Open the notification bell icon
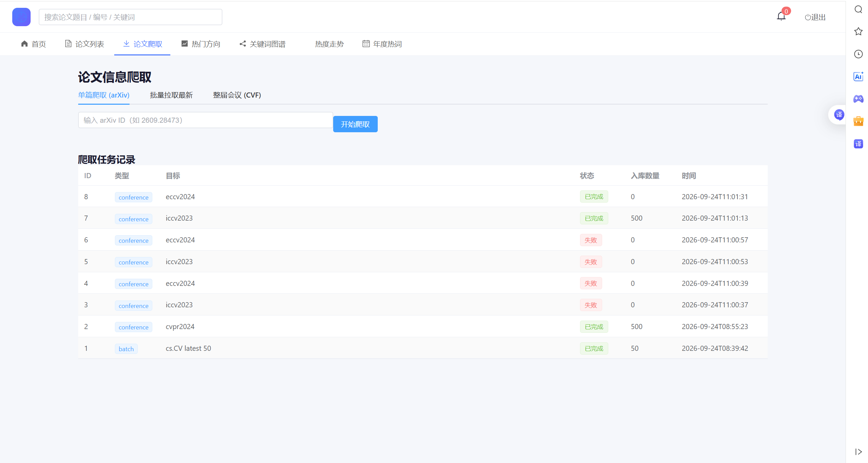The image size is (868, 463). pos(781,16)
